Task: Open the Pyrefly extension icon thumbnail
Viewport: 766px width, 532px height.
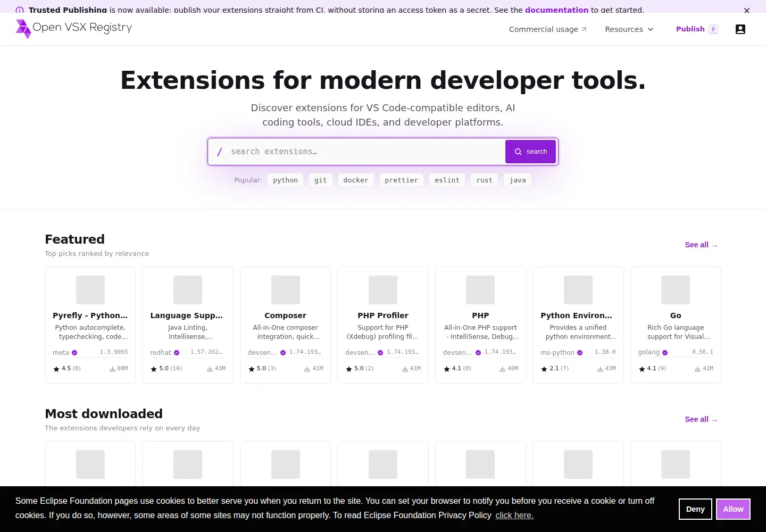Action: 90,290
